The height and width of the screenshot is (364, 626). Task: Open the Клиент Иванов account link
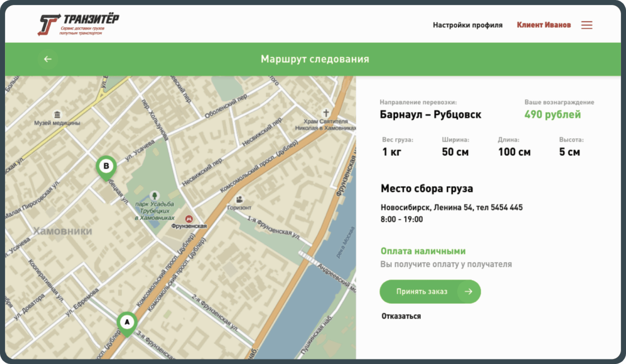(x=544, y=25)
